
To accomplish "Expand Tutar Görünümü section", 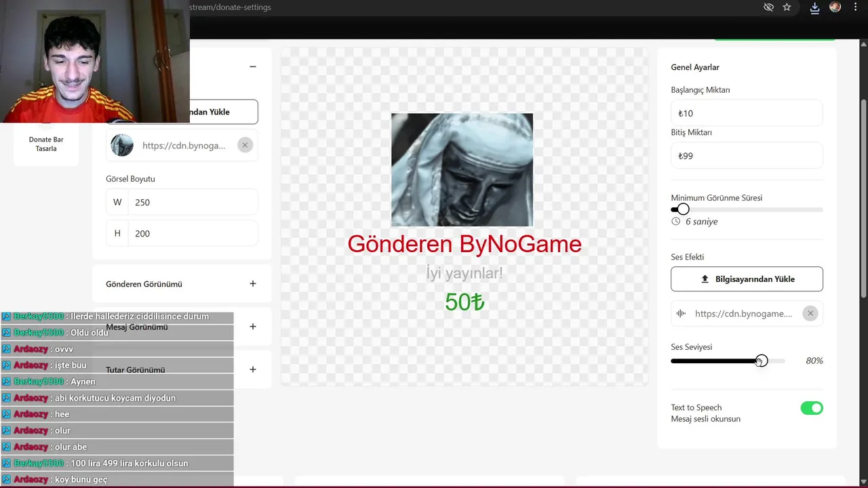I will [253, 369].
